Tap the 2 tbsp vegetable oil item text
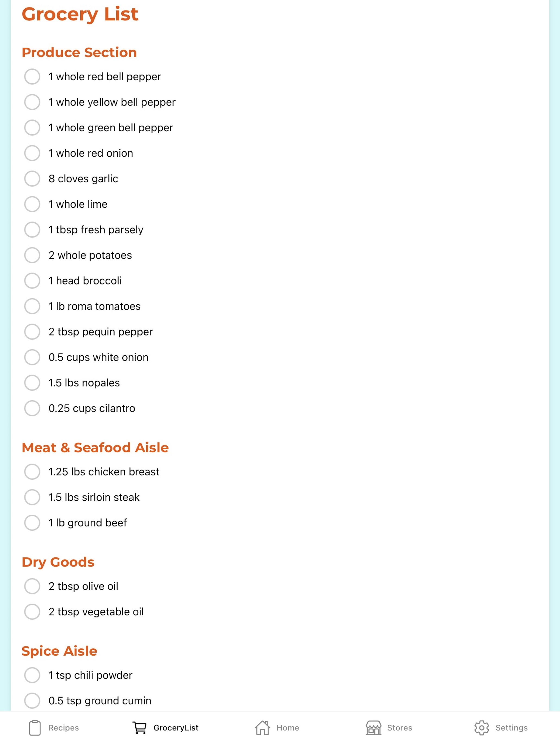560x747 pixels. tap(96, 612)
